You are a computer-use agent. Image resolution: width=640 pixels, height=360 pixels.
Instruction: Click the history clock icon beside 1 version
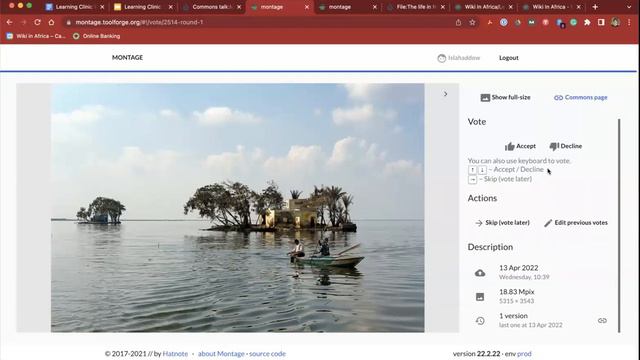point(480,321)
